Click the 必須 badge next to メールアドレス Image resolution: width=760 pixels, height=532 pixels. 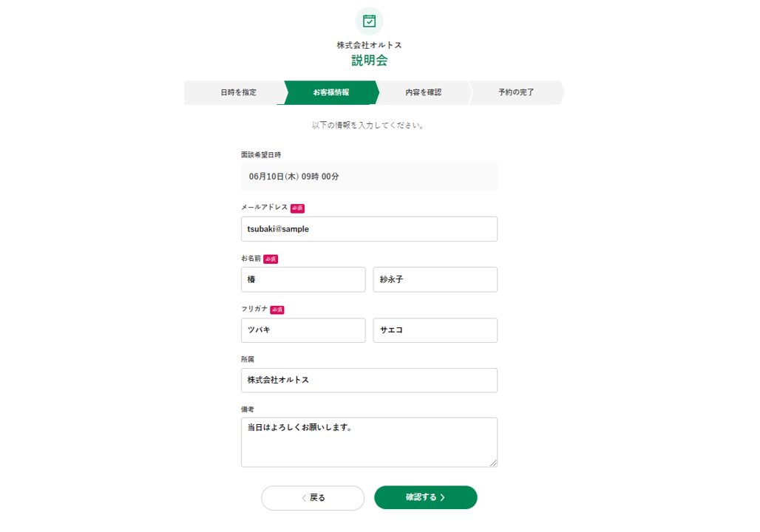[297, 208]
